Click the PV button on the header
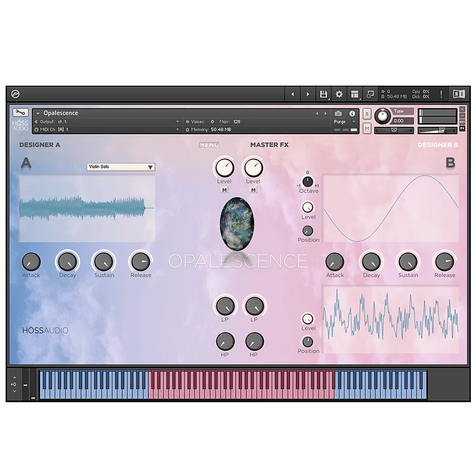Viewport: 476px width, 476px height. point(462,129)
